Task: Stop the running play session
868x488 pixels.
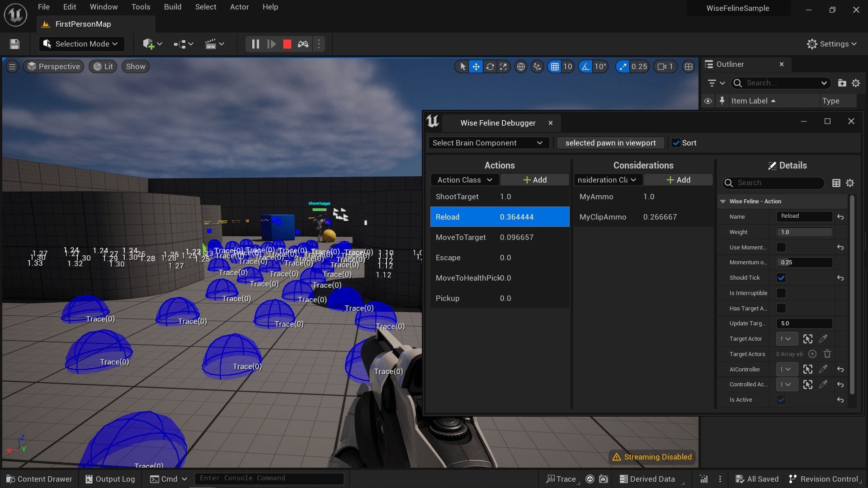Action: pos(287,44)
